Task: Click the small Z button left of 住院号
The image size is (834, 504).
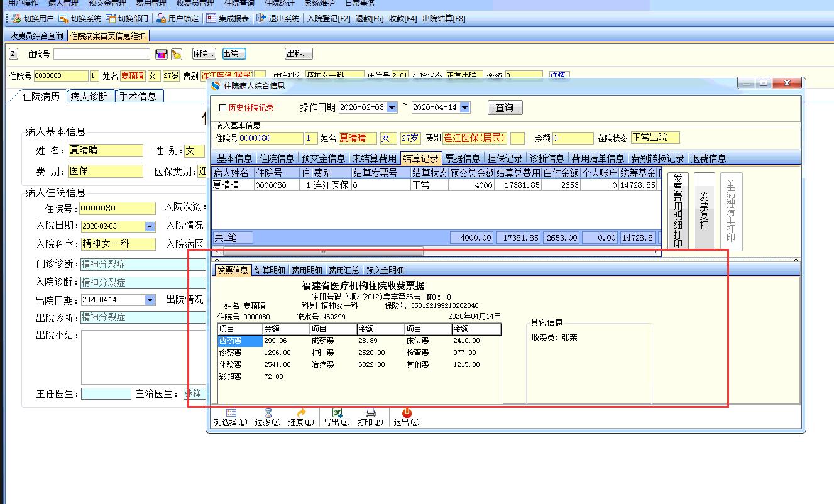Action: point(14,54)
